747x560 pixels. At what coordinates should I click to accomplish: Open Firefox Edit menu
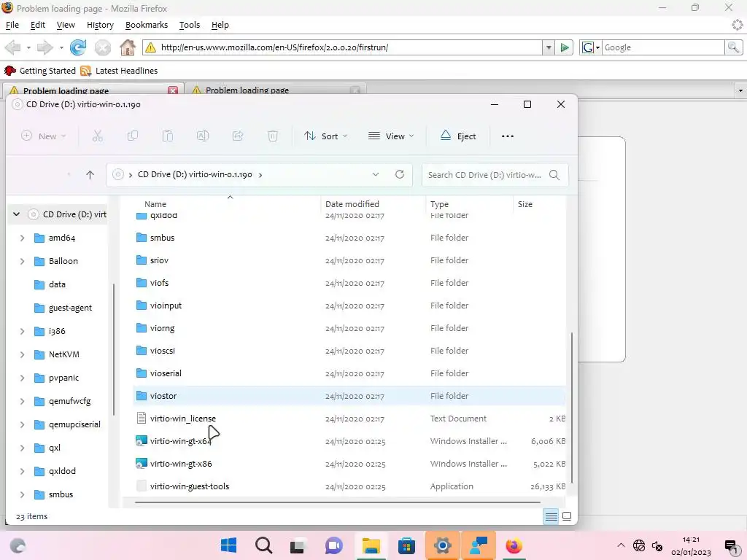[38, 25]
